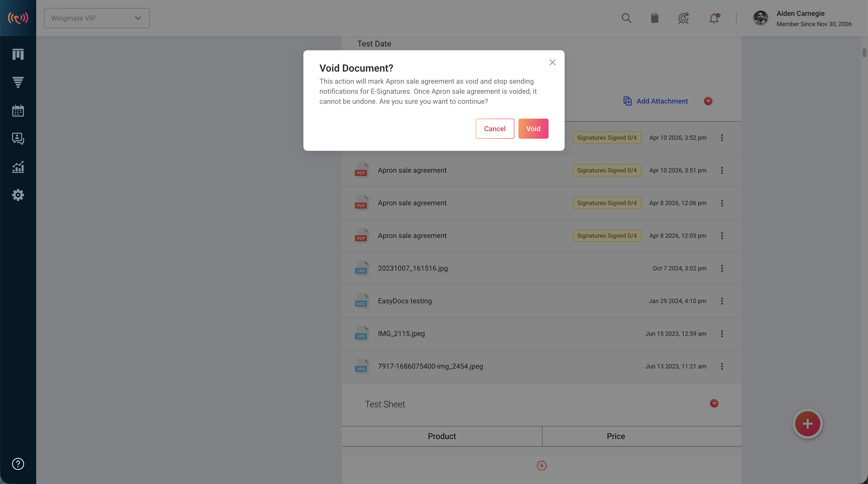Click the Wingmate logo icon
The width and height of the screenshot is (868, 484).
(18, 18)
